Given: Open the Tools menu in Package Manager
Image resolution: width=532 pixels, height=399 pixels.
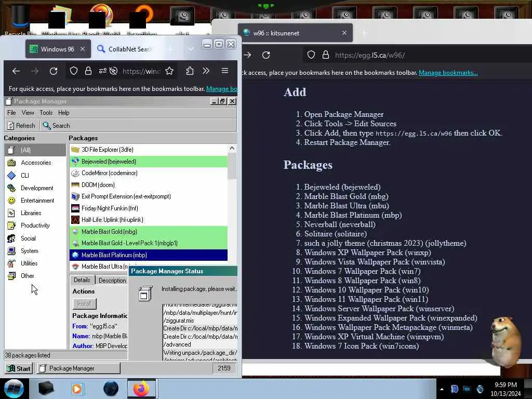Looking at the screenshot, I should point(46,113).
